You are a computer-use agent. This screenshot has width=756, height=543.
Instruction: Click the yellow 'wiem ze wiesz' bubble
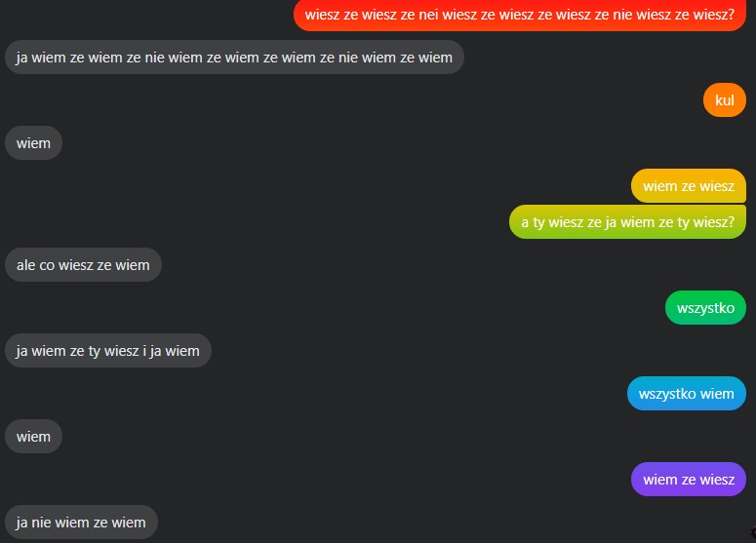pyautogui.click(x=689, y=186)
